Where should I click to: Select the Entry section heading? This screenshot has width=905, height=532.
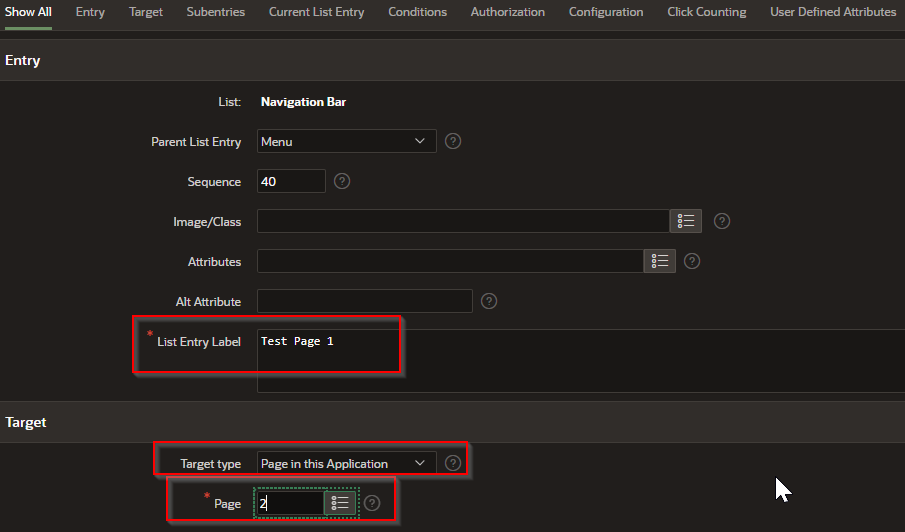coord(23,61)
